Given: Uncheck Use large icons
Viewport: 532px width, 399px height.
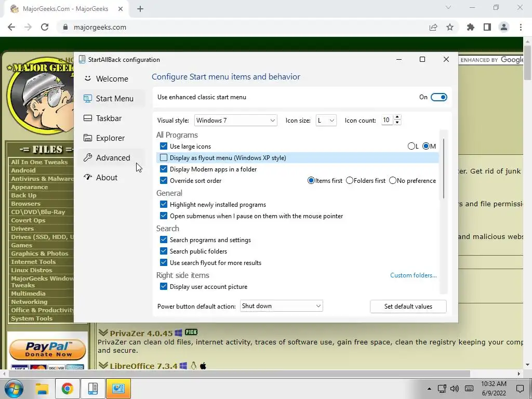Looking at the screenshot, I should 164,146.
